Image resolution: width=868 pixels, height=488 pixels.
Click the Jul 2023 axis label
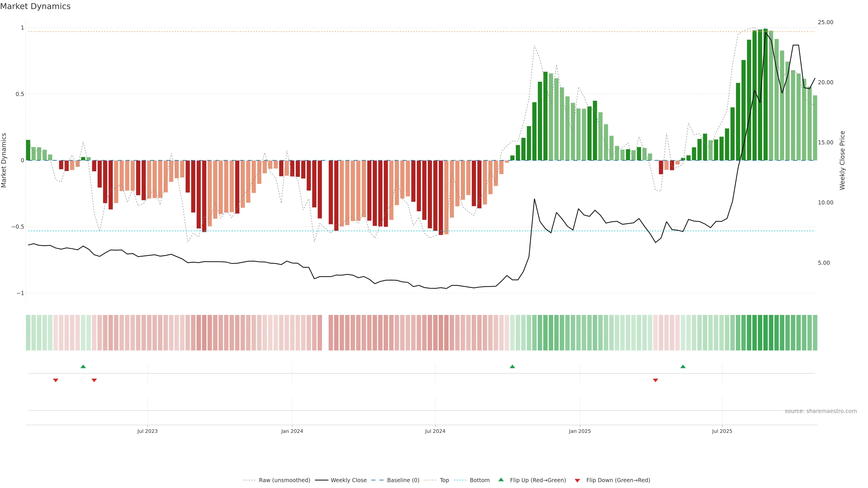coord(147,431)
